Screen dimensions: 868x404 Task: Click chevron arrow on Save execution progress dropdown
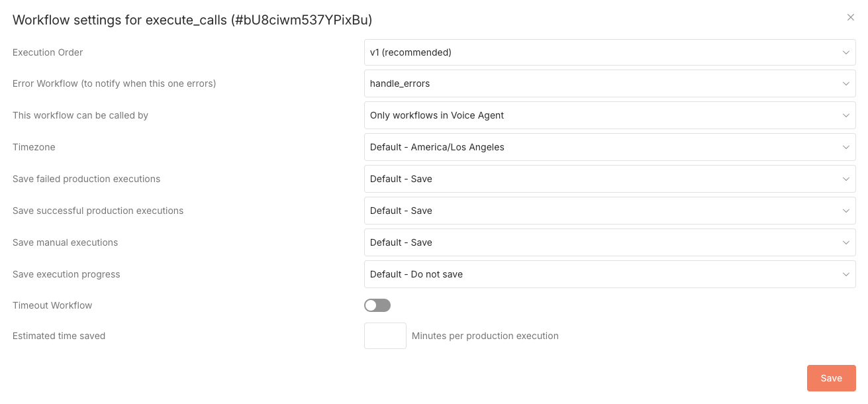click(x=845, y=275)
